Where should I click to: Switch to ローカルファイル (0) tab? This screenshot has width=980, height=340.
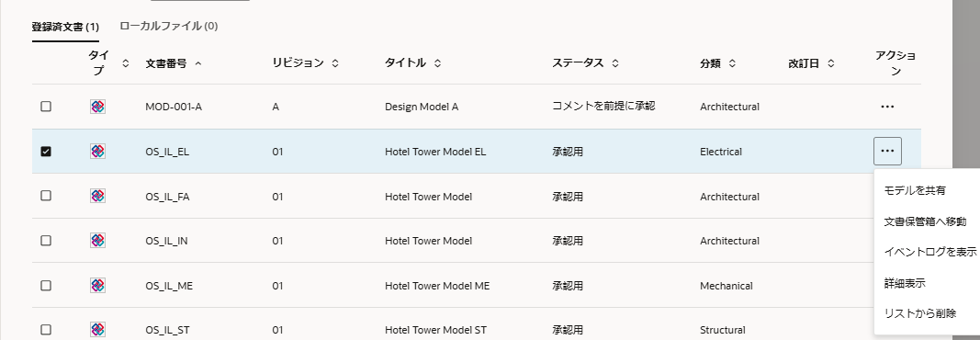tap(168, 27)
